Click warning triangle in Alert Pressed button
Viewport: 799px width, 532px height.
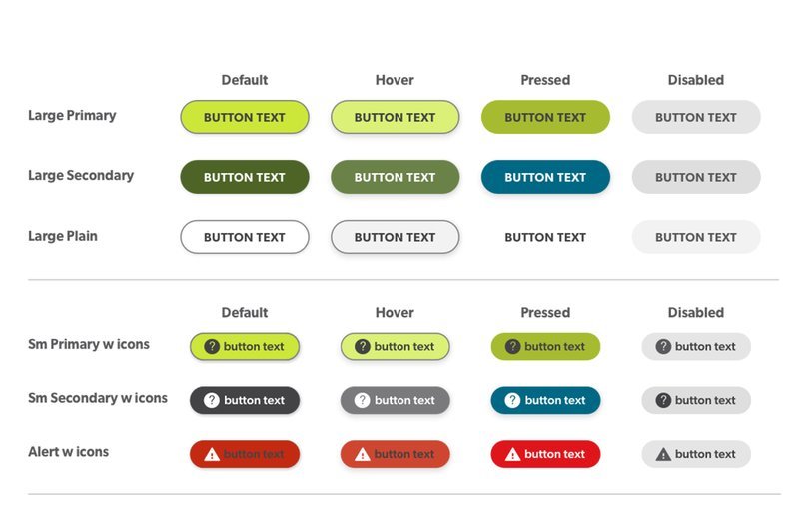click(512, 454)
